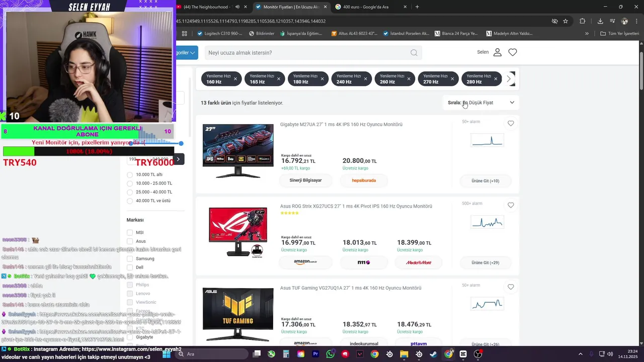Open hepsiburada seller offer for Gigabyte

(364, 180)
